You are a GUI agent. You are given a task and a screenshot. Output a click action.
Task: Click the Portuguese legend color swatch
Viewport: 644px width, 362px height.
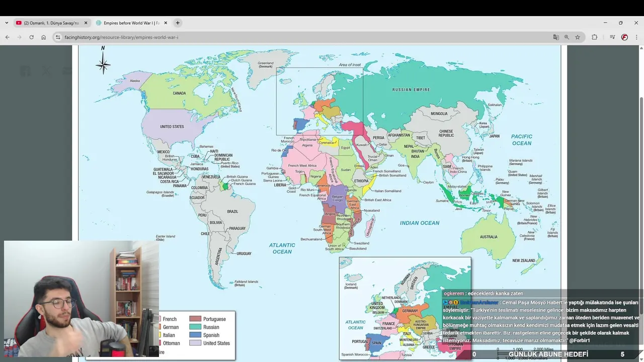click(x=195, y=319)
